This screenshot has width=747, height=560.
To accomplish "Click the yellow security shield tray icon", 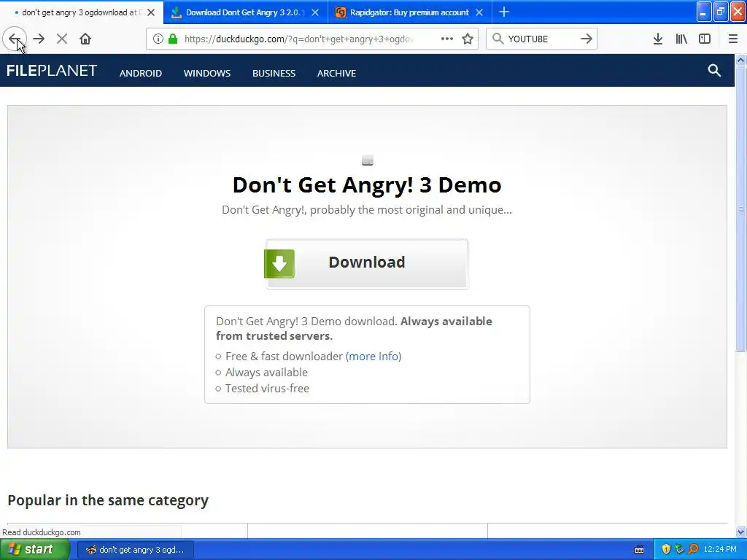I will 666,550.
